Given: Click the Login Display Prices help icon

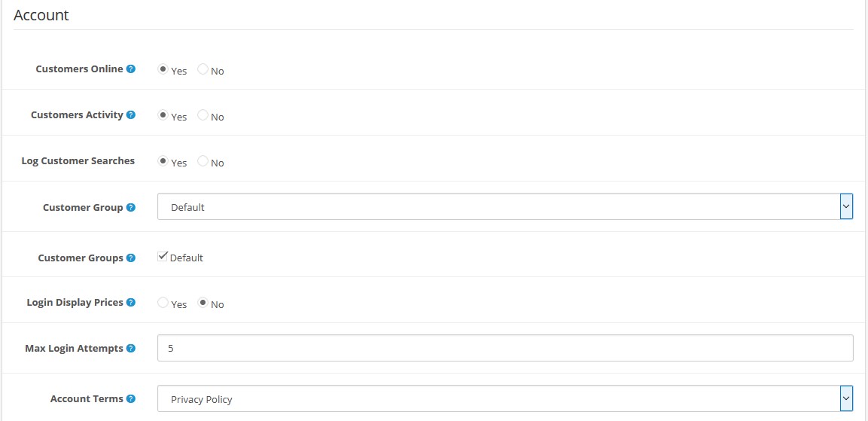Looking at the screenshot, I should tap(131, 303).
